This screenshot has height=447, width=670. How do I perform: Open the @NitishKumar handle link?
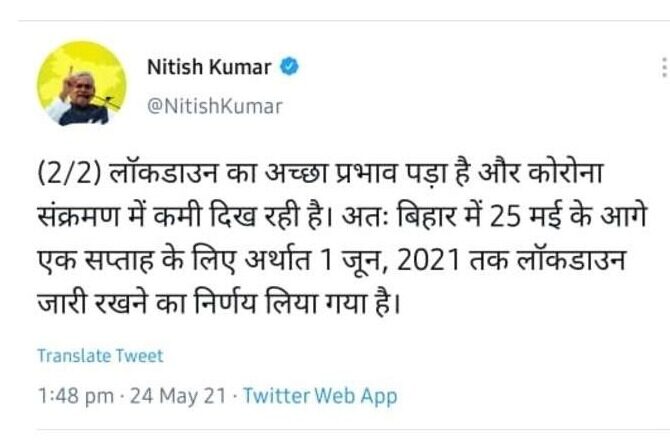(x=213, y=105)
